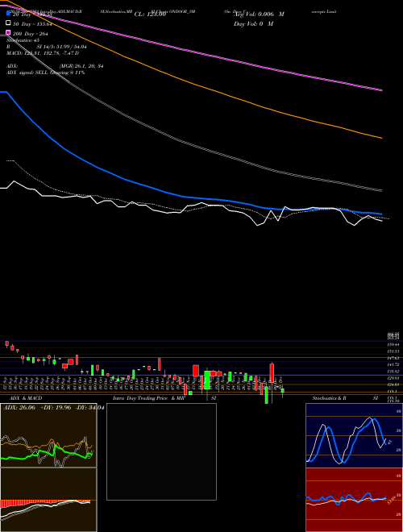Open the MACD histogram panel

(x=48, y=500)
